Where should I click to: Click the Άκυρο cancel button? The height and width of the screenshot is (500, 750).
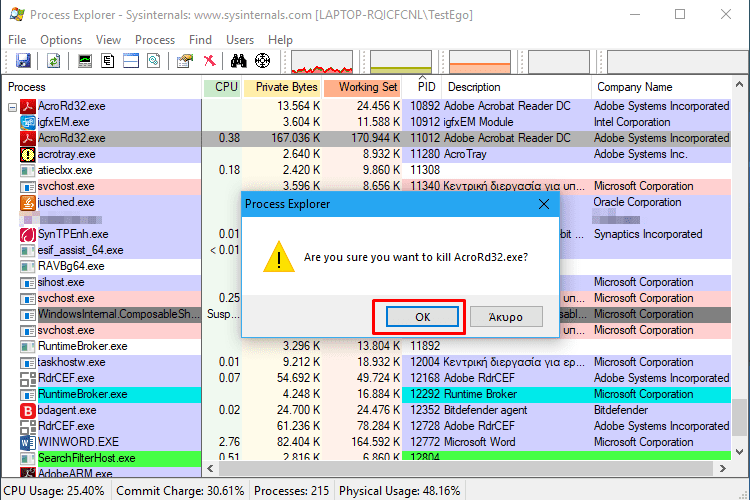[x=506, y=317]
